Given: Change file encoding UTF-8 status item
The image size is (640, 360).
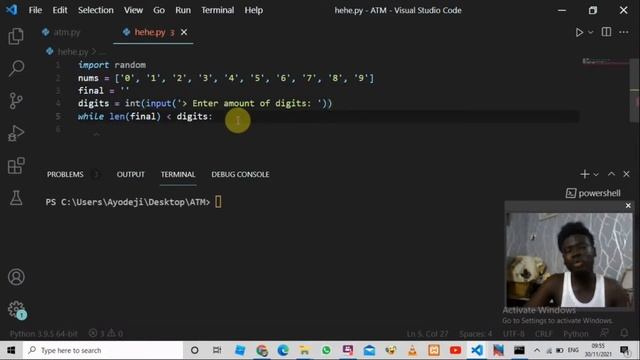Looking at the screenshot, I should 513,334.
